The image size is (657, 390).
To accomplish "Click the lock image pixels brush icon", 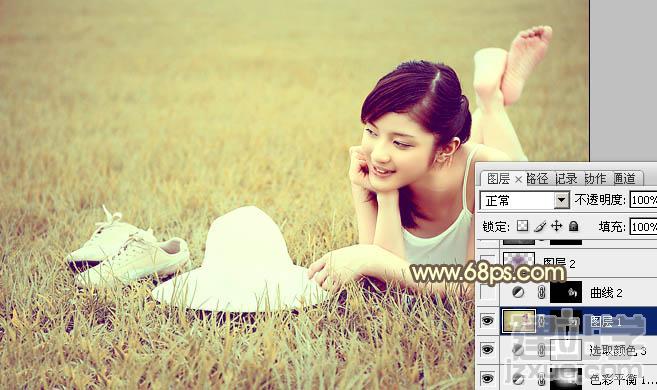I will pos(541,227).
